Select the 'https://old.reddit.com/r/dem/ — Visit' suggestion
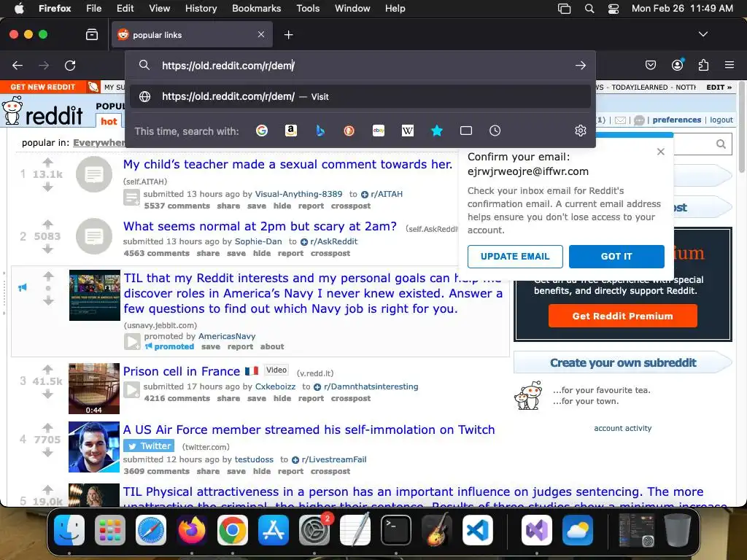Viewport: 747px width, 560px height. [360, 97]
